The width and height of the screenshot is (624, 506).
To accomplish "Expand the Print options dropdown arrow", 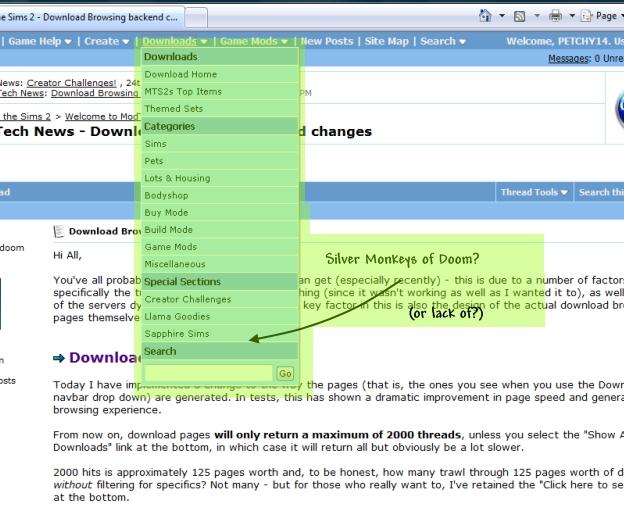I will pos(572,17).
